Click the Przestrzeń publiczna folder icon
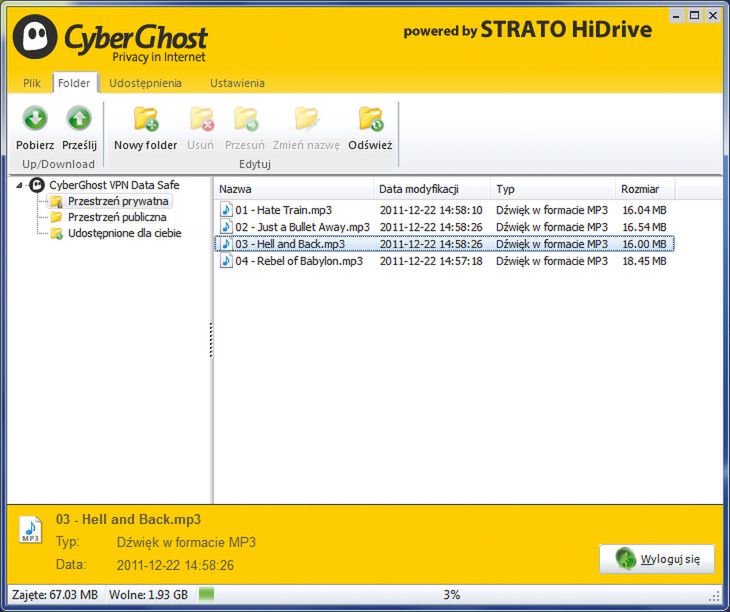 (56, 217)
